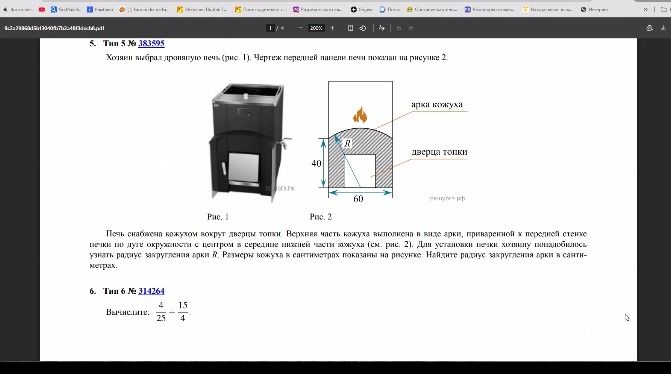Click the caption 'Рис. 2'
The image size is (671, 374).
click(321, 217)
